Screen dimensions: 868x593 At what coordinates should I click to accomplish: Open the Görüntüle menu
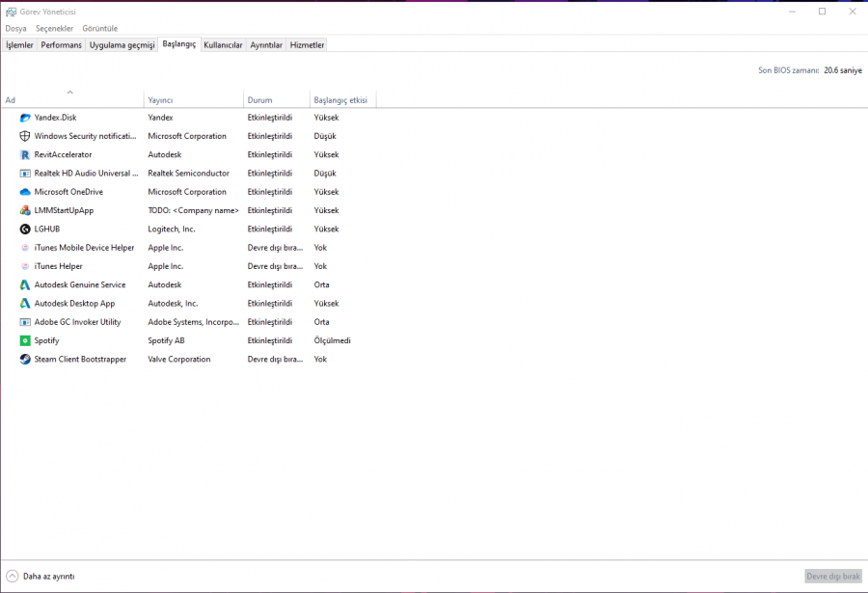click(x=99, y=28)
